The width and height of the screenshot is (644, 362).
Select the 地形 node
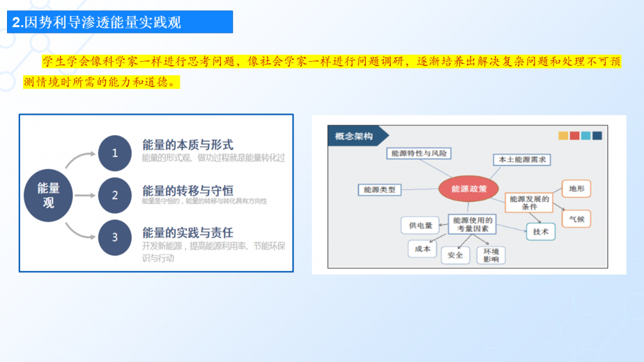[576, 189]
